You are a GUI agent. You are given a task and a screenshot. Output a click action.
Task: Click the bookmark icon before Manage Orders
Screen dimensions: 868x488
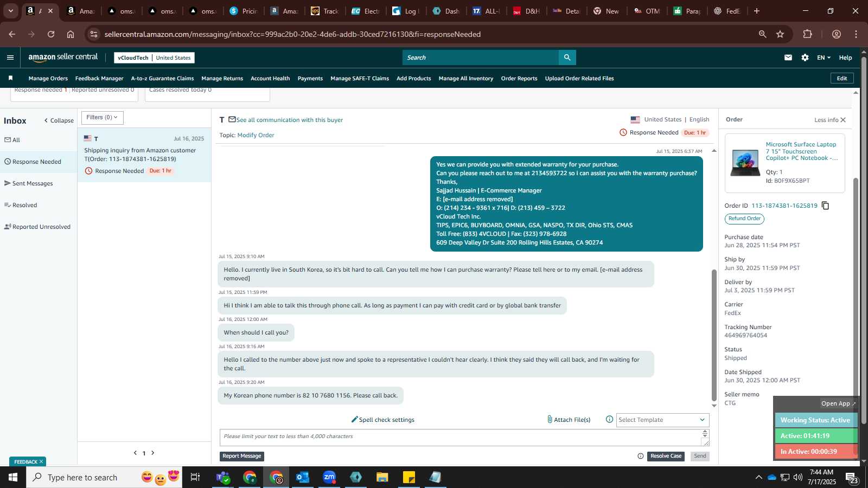(10, 78)
